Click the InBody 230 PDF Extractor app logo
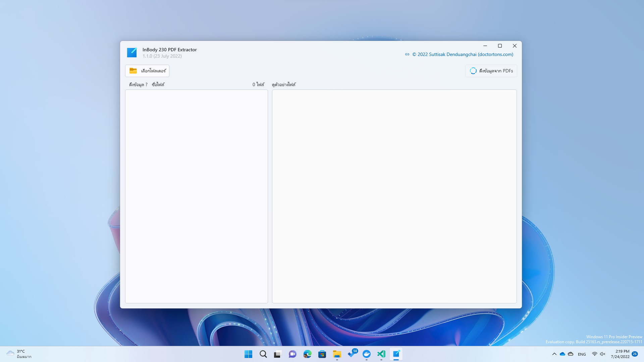The height and width of the screenshot is (362, 644). coord(132,53)
